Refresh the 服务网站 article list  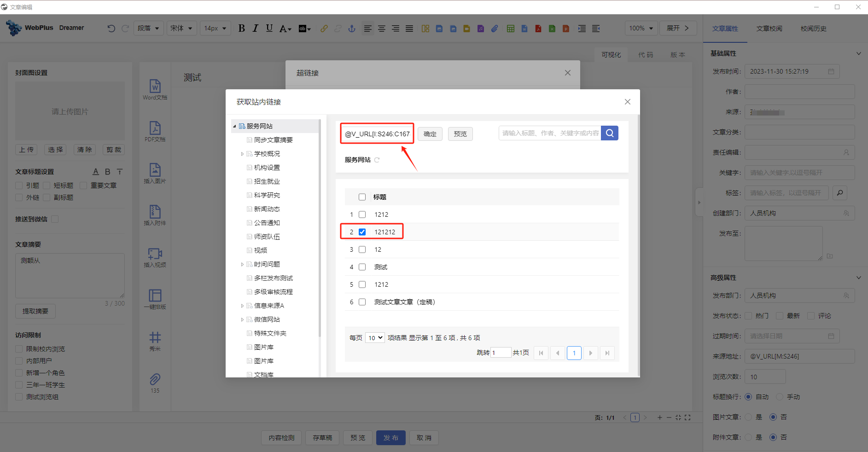click(377, 160)
